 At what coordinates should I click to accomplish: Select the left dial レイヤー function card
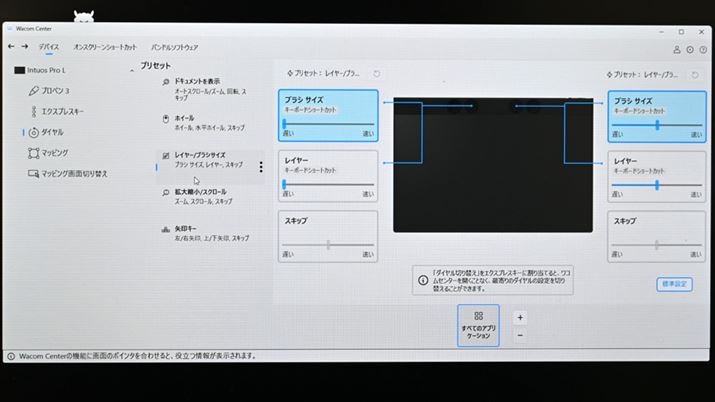(328, 172)
